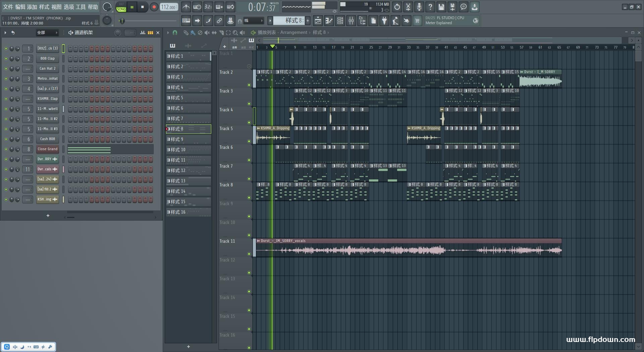Toggle mute LED on Can Hat 2 channel

[6, 69]
